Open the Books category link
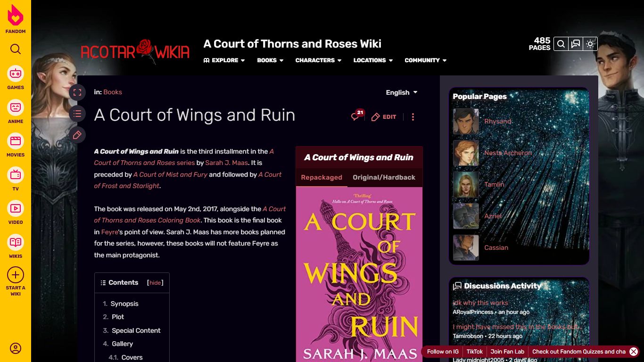 [113, 92]
